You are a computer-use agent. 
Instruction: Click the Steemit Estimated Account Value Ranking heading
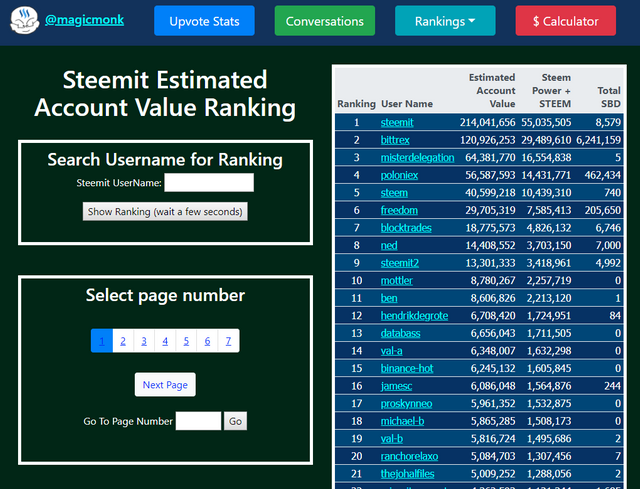pos(165,93)
